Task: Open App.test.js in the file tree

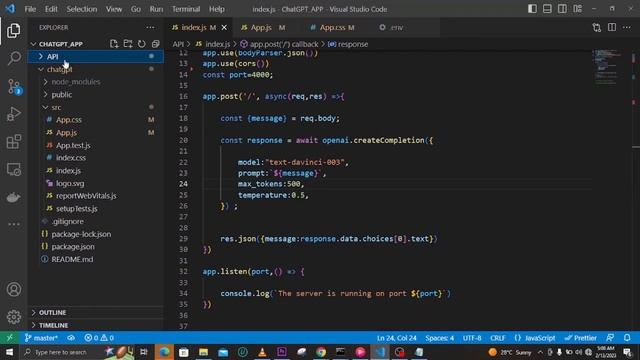Action: (96, 145)
